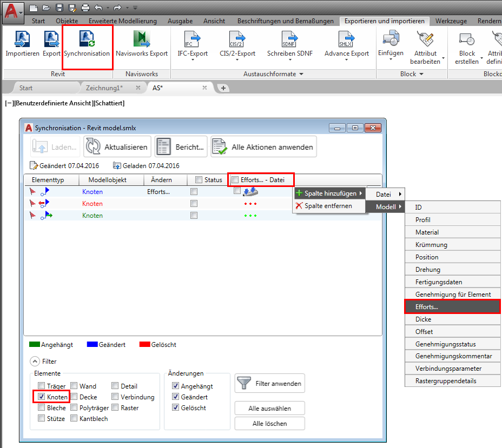Click the Importieren Revit icon
Screen dimensions: 502x448
tap(22, 39)
